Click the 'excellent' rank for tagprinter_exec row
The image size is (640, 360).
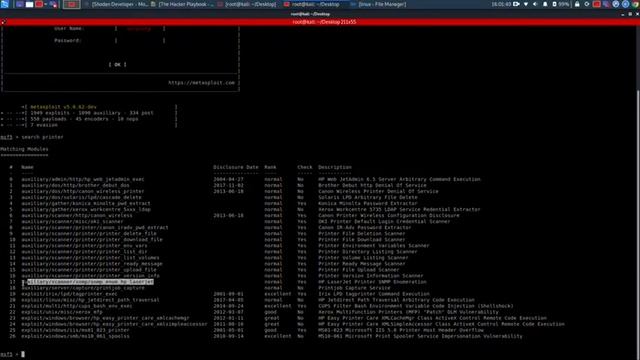click(278, 294)
